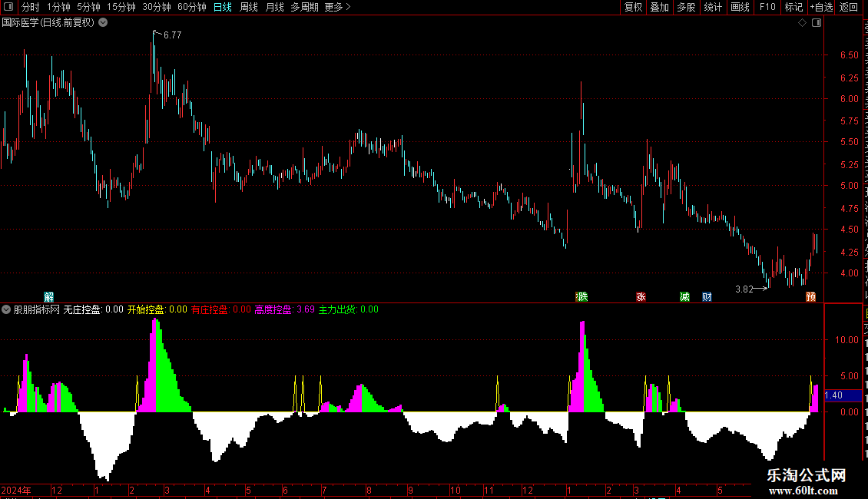
Task: Click the 10.00 indicator axis label
Action: [847, 339]
